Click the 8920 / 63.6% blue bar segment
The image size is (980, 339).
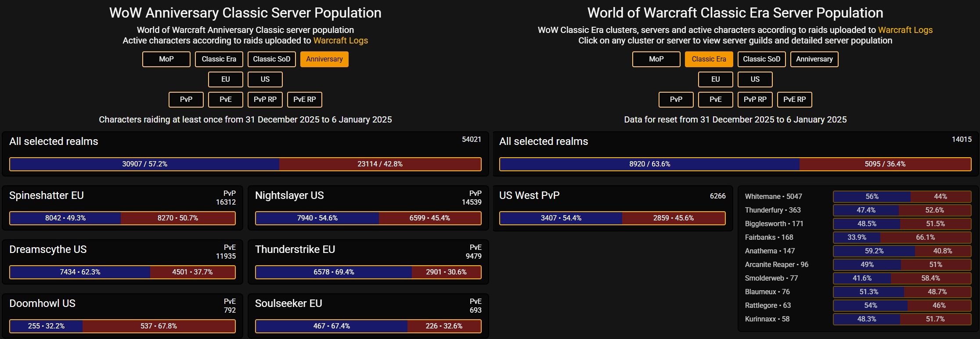[x=650, y=164]
